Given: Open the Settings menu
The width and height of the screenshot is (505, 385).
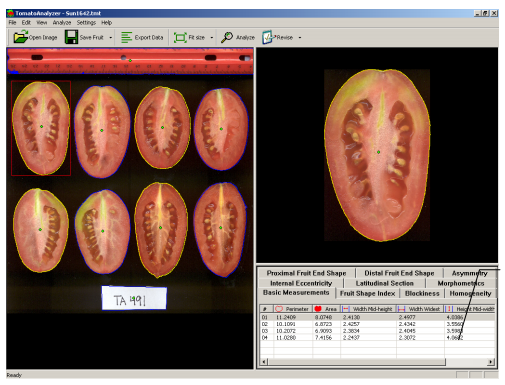Looking at the screenshot, I should pos(86,22).
